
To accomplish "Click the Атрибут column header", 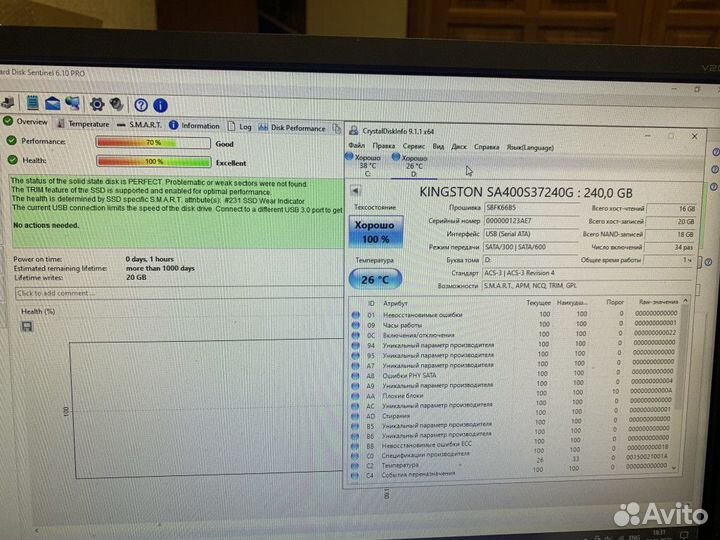I will click(x=395, y=304).
